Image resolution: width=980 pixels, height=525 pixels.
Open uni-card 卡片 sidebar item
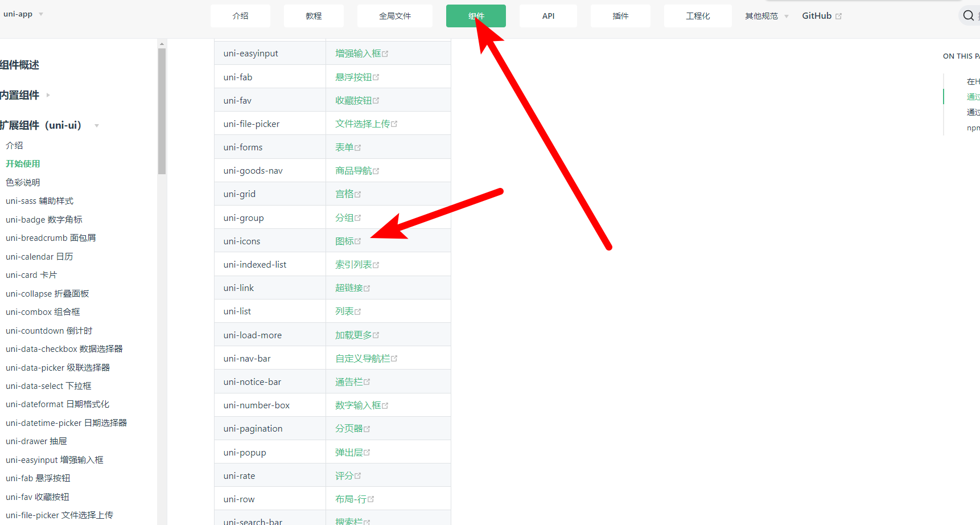click(31, 274)
